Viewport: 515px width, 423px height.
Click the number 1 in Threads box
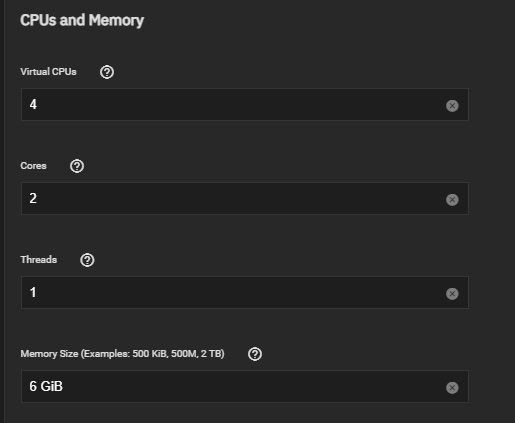coord(33,292)
